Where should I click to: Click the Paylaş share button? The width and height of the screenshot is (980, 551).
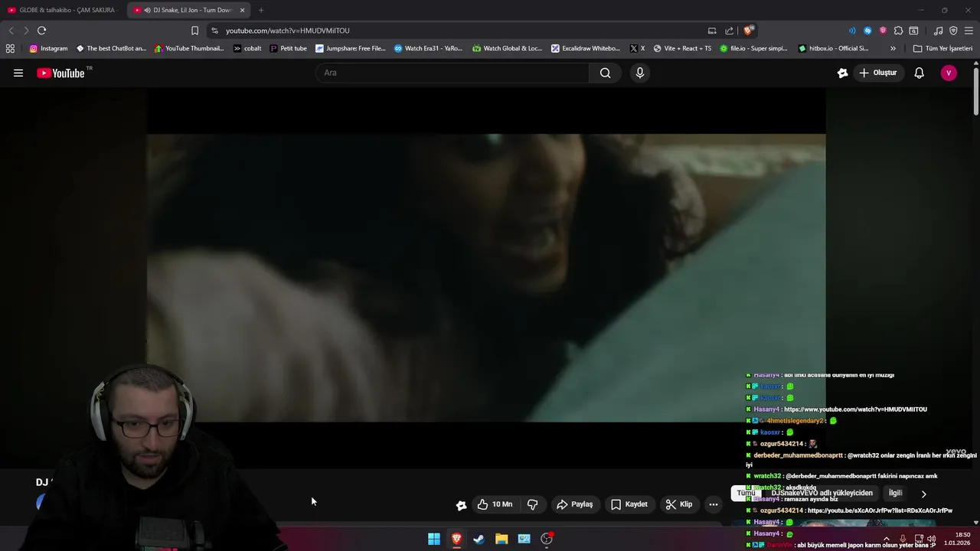pos(575,504)
